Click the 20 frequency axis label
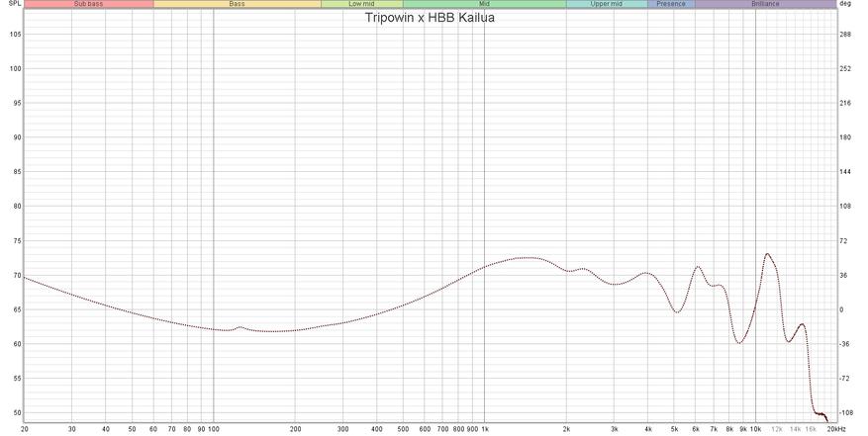The image size is (868, 436). coord(25,429)
